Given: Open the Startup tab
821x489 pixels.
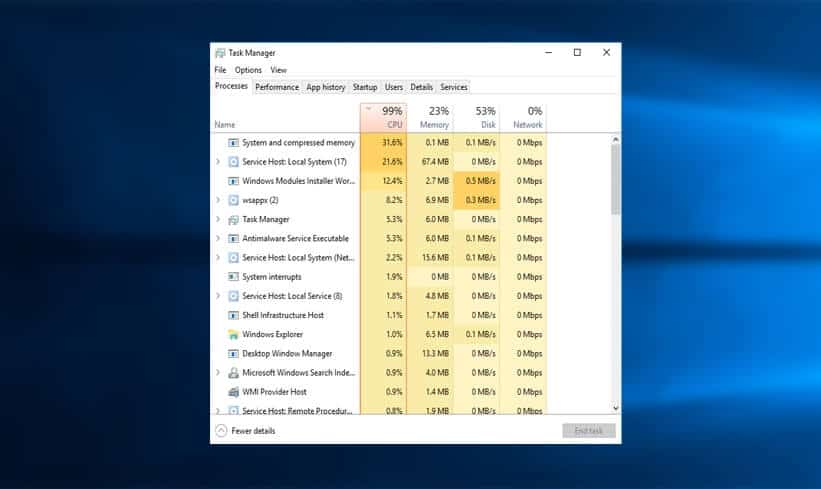Looking at the screenshot, I should [365, 87].
